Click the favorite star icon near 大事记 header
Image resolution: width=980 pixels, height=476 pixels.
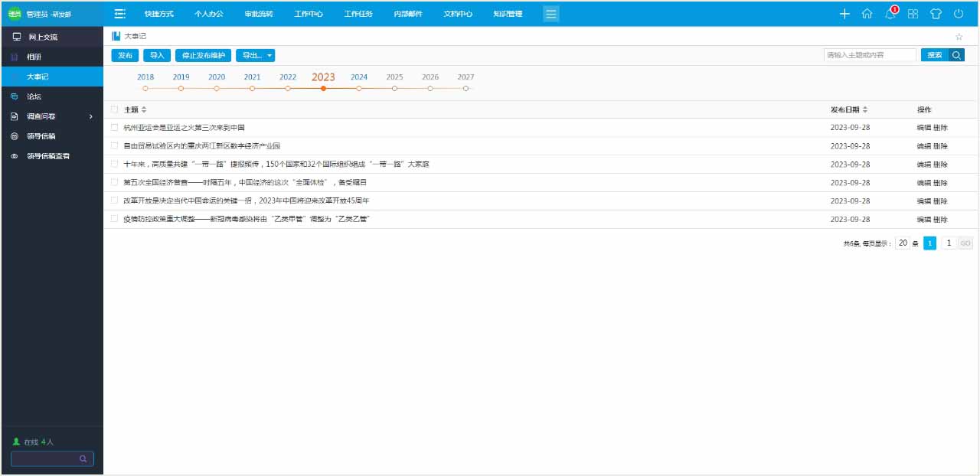point(958,36)
